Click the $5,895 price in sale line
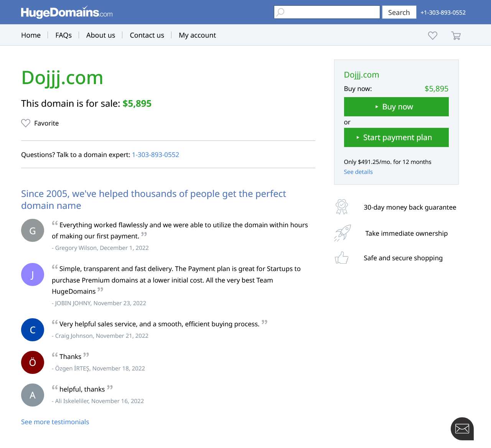This screenshot has width=491, height=448. coord(137,104)
